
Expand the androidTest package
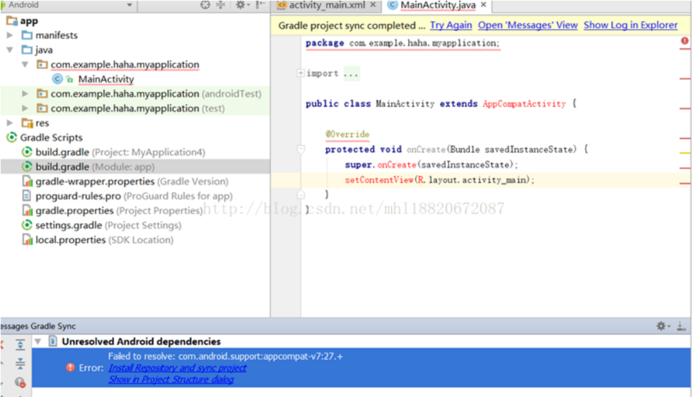(25, 93)
